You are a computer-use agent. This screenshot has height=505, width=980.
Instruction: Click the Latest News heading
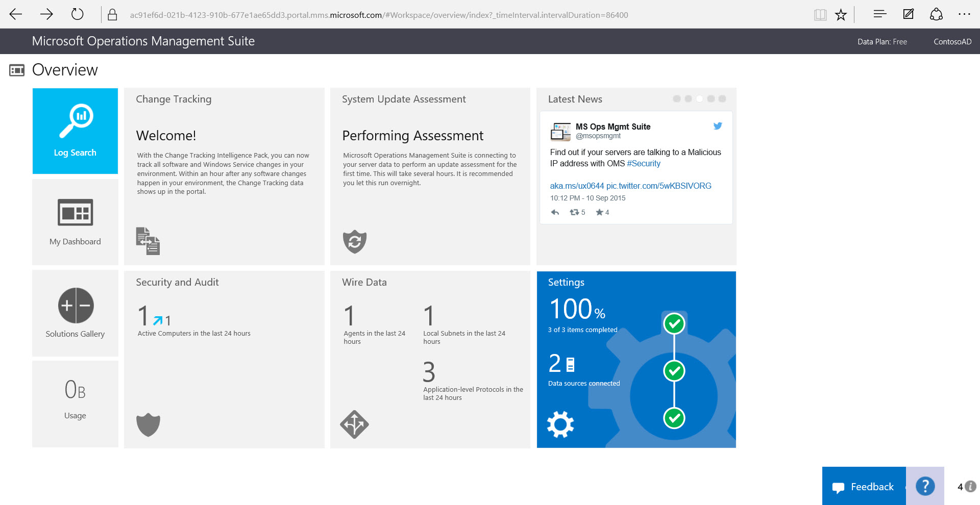tap(575, 99)
